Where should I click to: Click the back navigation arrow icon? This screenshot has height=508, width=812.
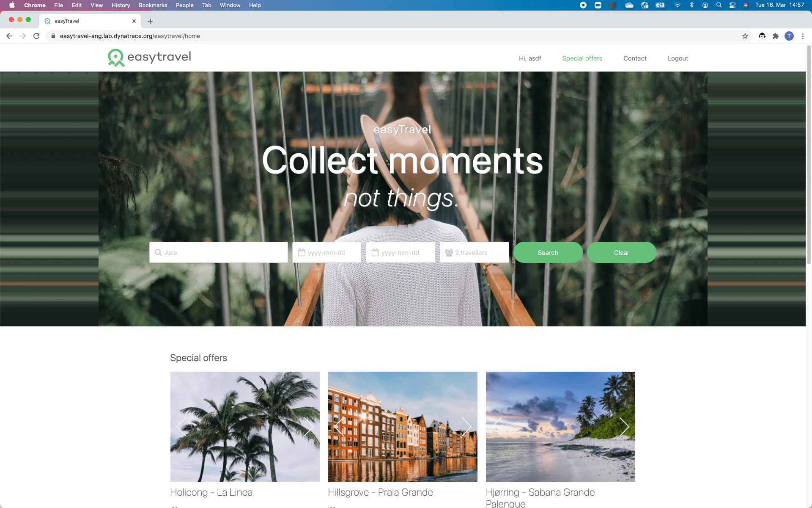coord(9,36)
